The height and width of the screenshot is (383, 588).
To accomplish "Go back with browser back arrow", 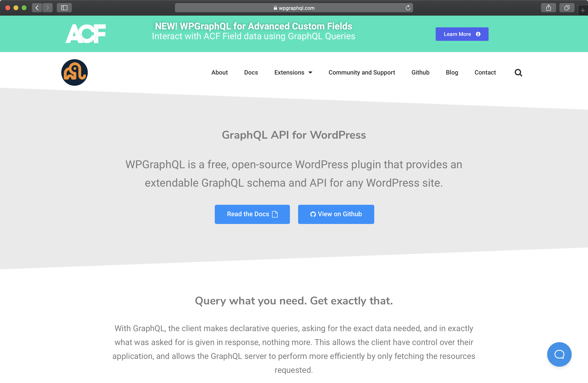I will pos(37,8).
